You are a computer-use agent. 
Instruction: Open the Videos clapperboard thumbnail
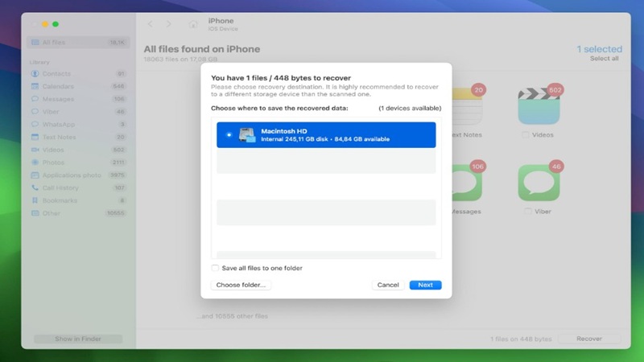(539, 106)
